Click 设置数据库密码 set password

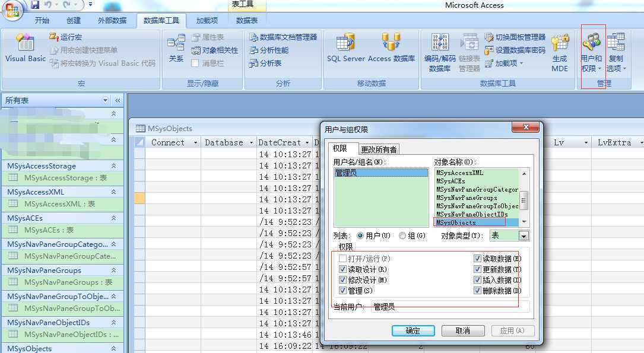pyautogui.click(x=515, y=50)
